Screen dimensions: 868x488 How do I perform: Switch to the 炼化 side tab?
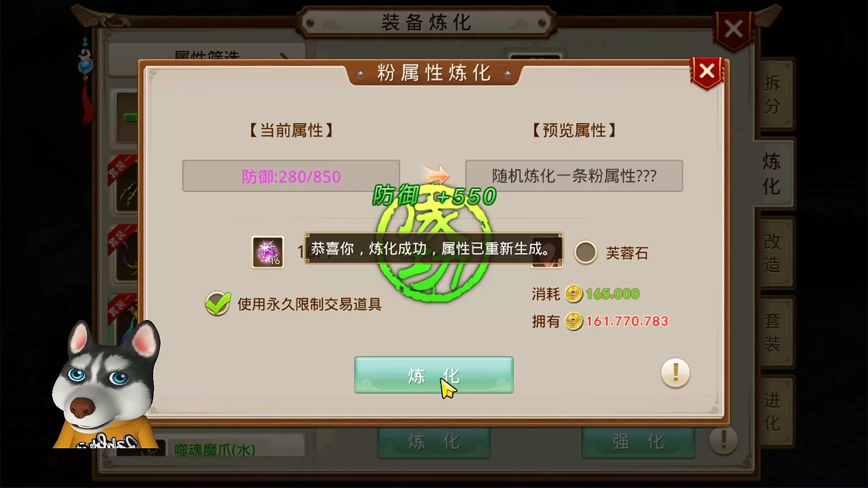tap(773, 174)
